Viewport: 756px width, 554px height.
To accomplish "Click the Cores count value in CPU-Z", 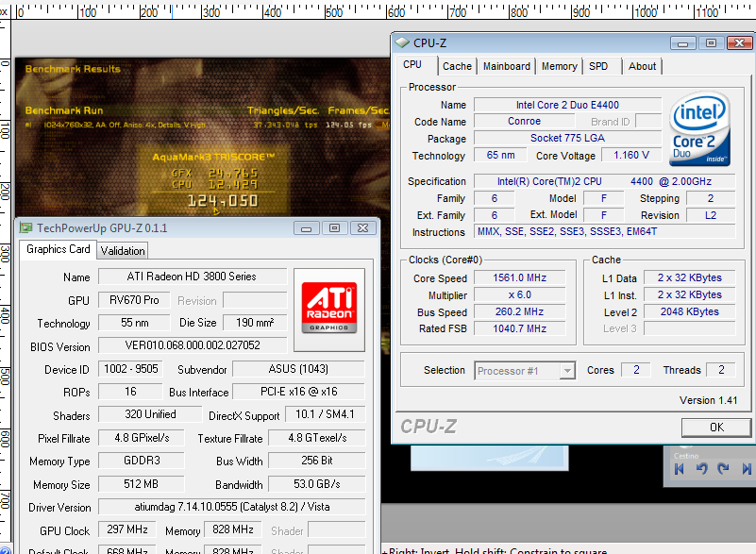I will click(x=636, y=370).
